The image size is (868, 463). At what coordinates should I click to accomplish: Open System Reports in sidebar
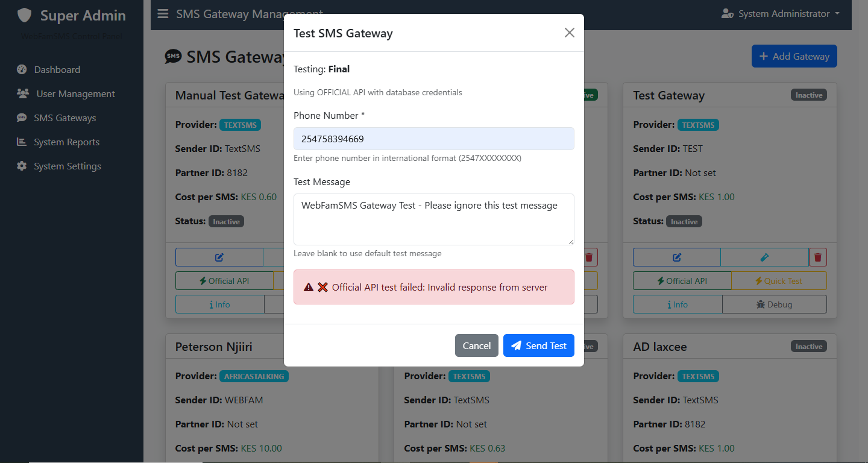(x=66, y=142)
